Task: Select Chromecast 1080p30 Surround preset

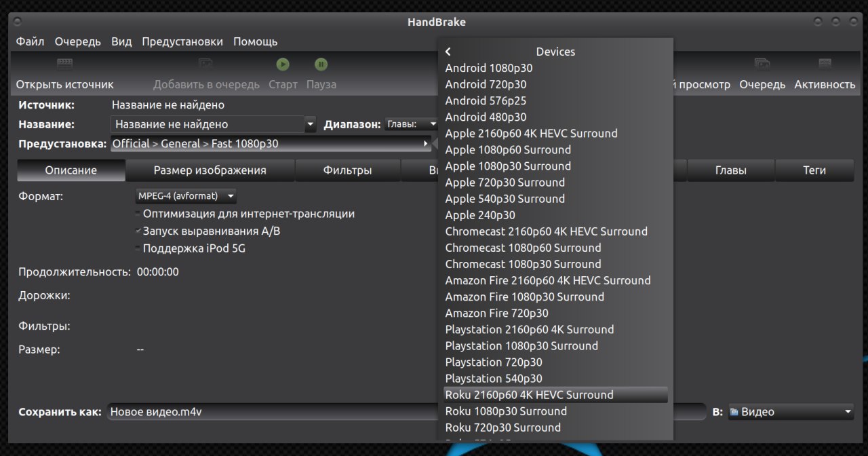Action: [x=555, y=264]
